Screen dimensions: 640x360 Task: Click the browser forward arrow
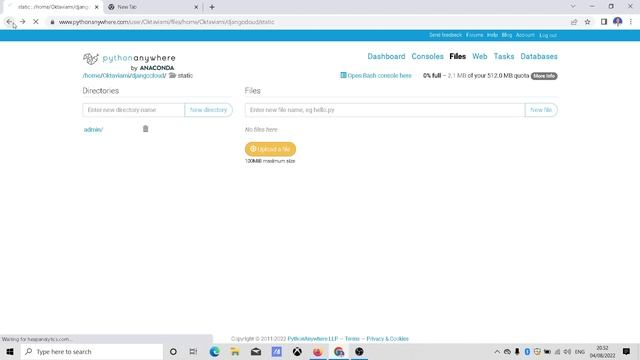coord(22,22)
